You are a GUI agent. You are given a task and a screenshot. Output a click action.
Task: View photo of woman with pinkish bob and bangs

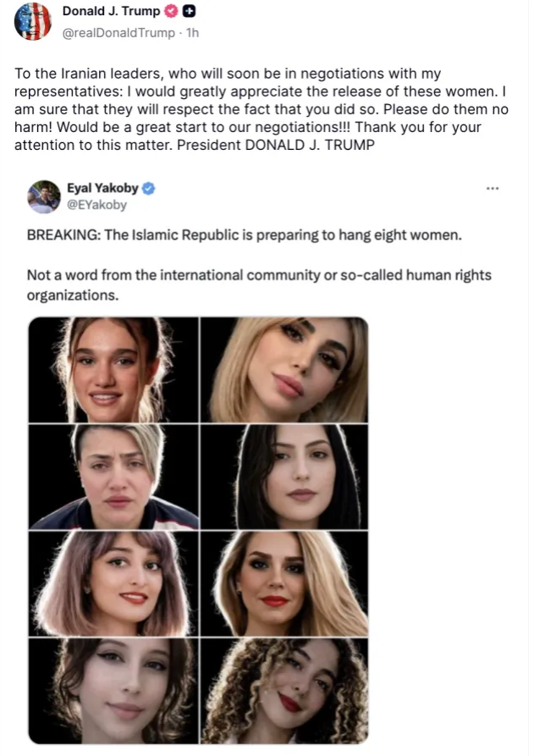[x=113, y=584]
